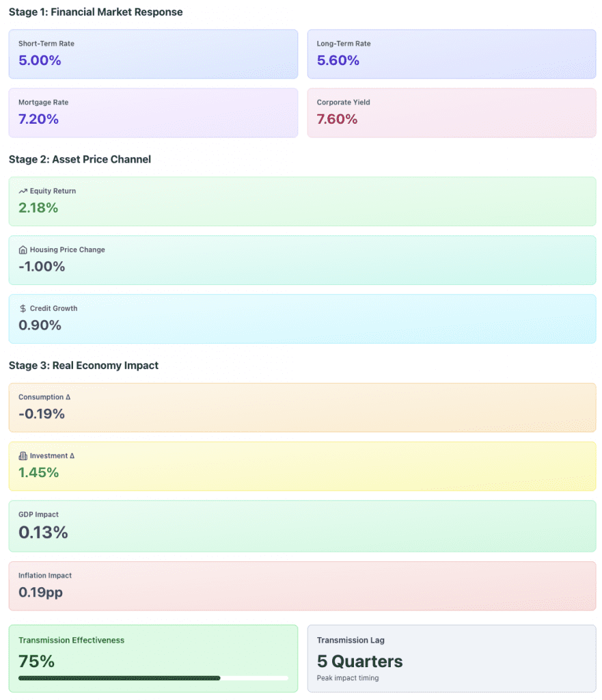Select the Transmission Lag 5 Quarters card

451,658
